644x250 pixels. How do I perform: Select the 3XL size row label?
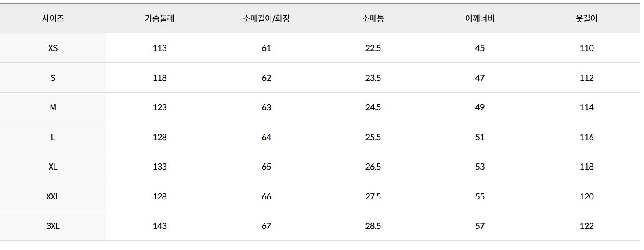click(x=53, y=226)
